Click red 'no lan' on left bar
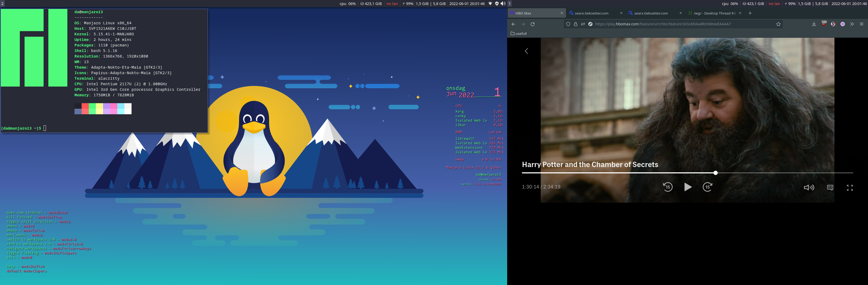 pyautogui.click(x=392, y=4)
